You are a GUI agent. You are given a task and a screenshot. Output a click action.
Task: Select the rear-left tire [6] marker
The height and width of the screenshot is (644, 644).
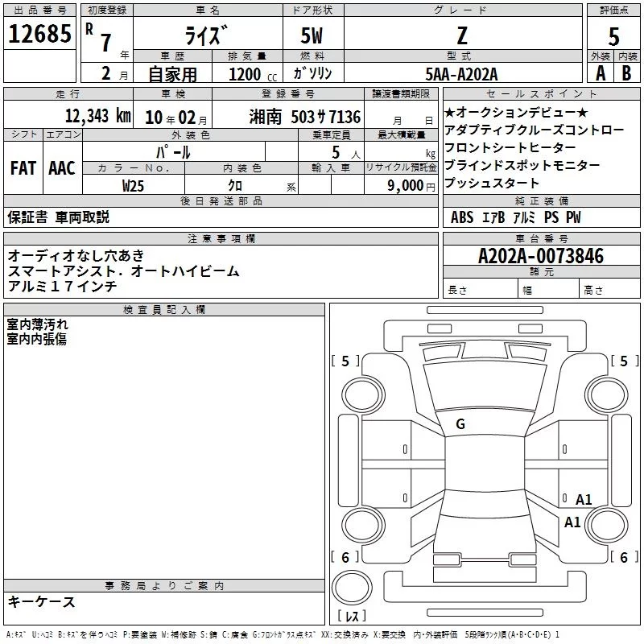(x=345, y=557)
